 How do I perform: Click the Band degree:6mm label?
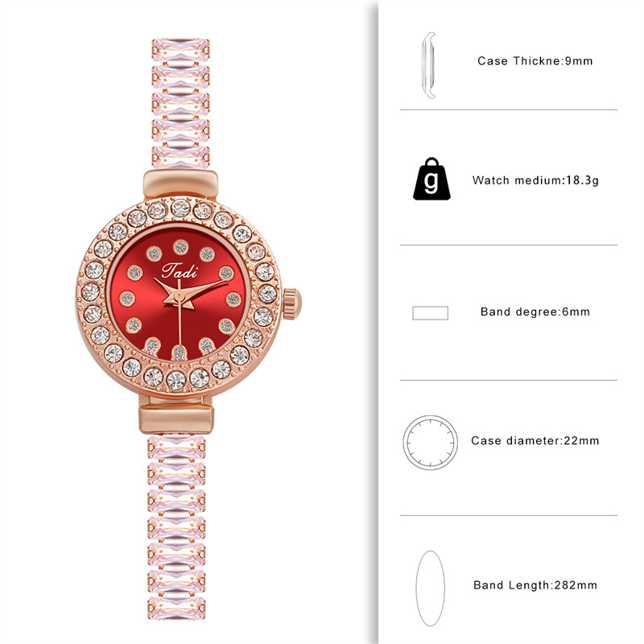point(535,312)
